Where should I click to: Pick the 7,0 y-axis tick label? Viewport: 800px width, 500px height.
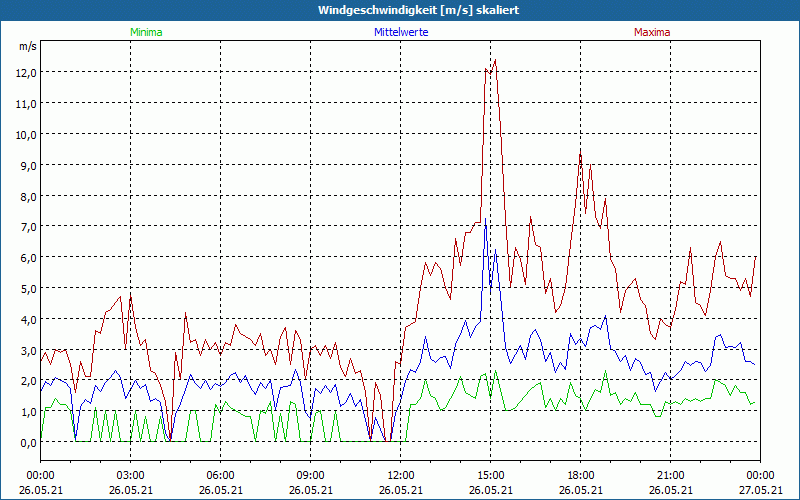pos(27,227)
